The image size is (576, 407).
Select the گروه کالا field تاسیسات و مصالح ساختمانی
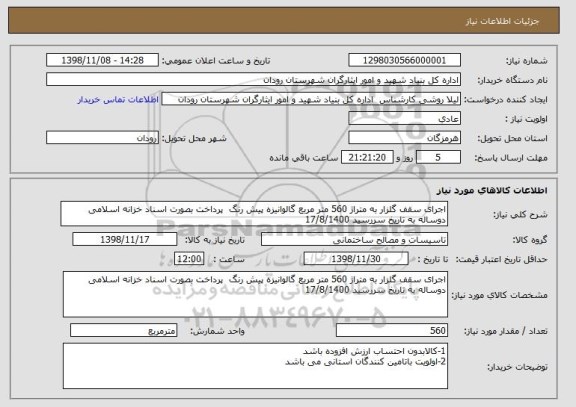pos(354,239)
